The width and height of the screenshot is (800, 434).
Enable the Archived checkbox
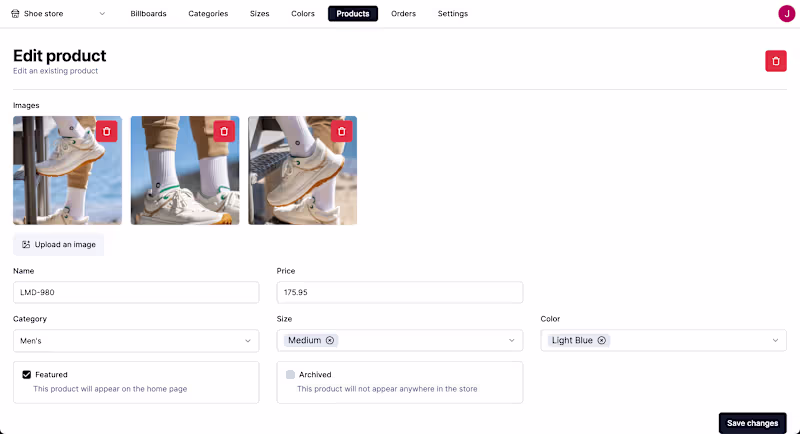click(x=290, y=374)
